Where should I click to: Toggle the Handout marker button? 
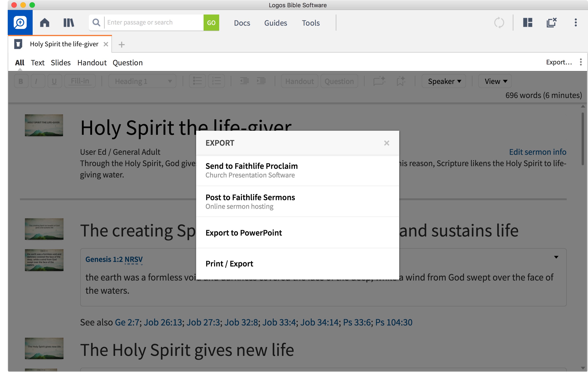pyautogui.click(x=299, y=81)
